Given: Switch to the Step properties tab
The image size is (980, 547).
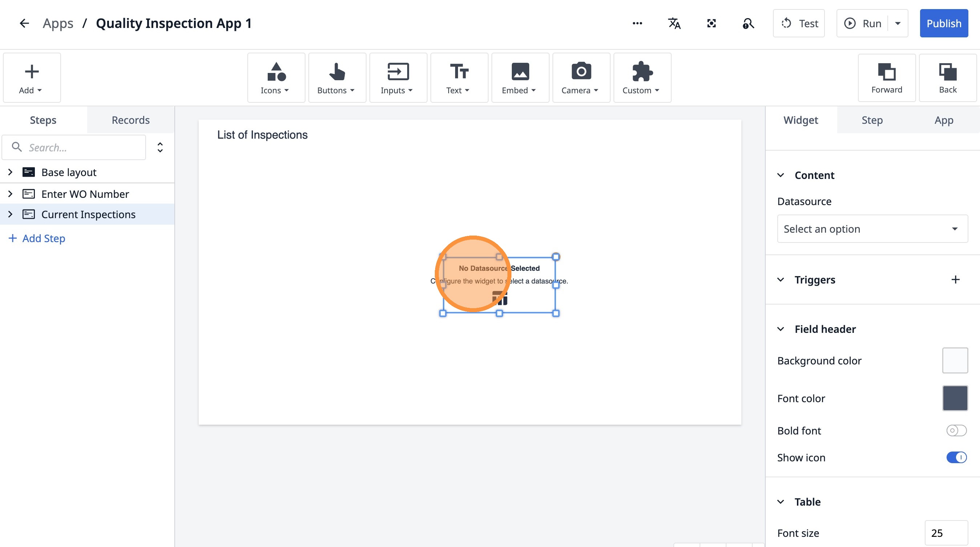Looking at the screenshot, I should (x=872, y=120).
